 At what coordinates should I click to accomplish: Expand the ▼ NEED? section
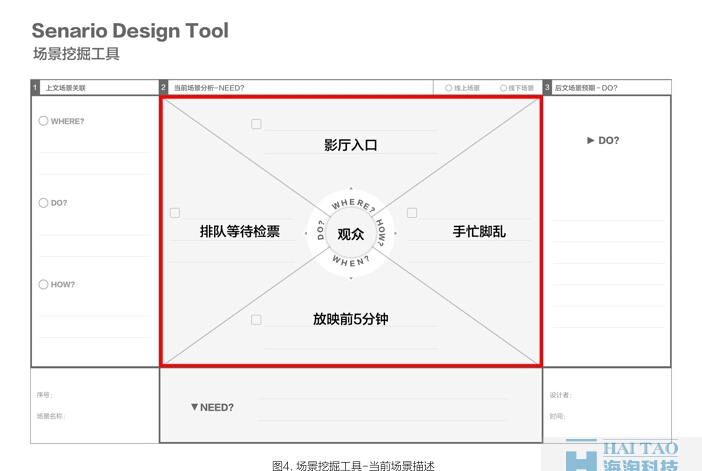(x=211, y=407)
